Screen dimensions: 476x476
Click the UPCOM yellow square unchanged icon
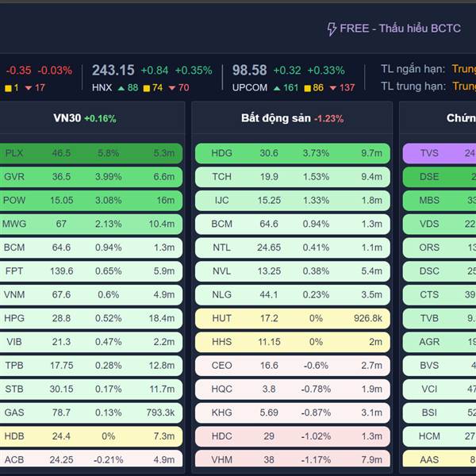coord(307,88)
